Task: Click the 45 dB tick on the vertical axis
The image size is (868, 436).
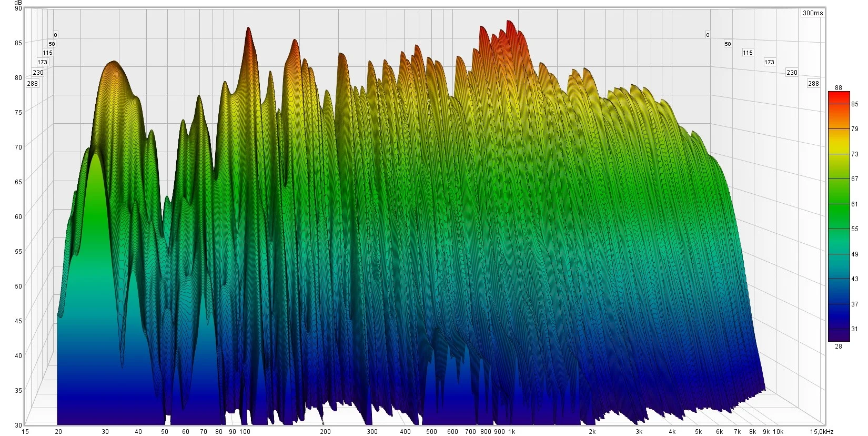Action: (x=19, y=321)
